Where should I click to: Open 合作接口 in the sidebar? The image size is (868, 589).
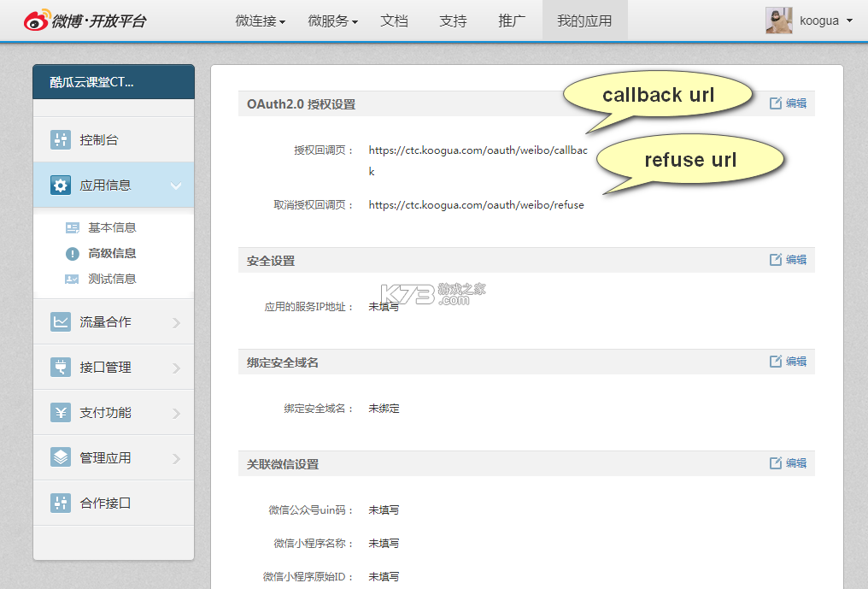(x=114, y=504)
